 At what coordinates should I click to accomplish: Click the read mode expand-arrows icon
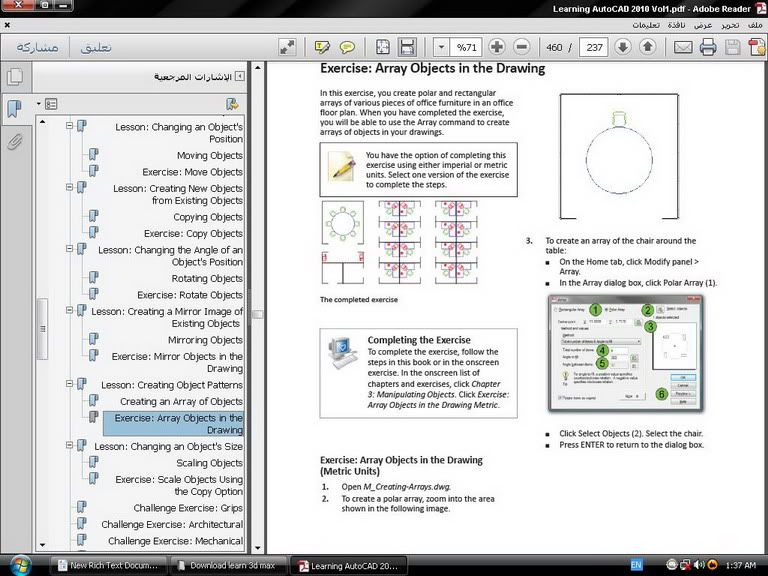click(x=287, y=48)
